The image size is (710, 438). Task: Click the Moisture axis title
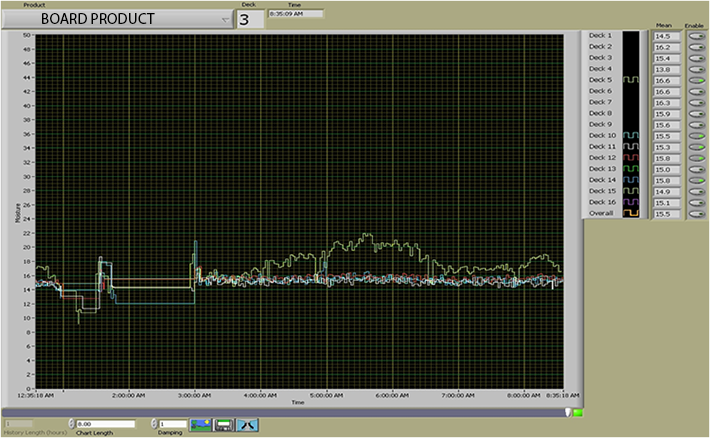click(x=18, y=212)
